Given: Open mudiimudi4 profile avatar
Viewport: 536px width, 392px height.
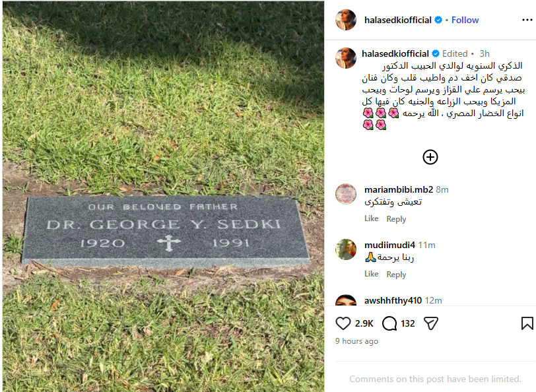Looking at the screenshot, I should 346,249.
